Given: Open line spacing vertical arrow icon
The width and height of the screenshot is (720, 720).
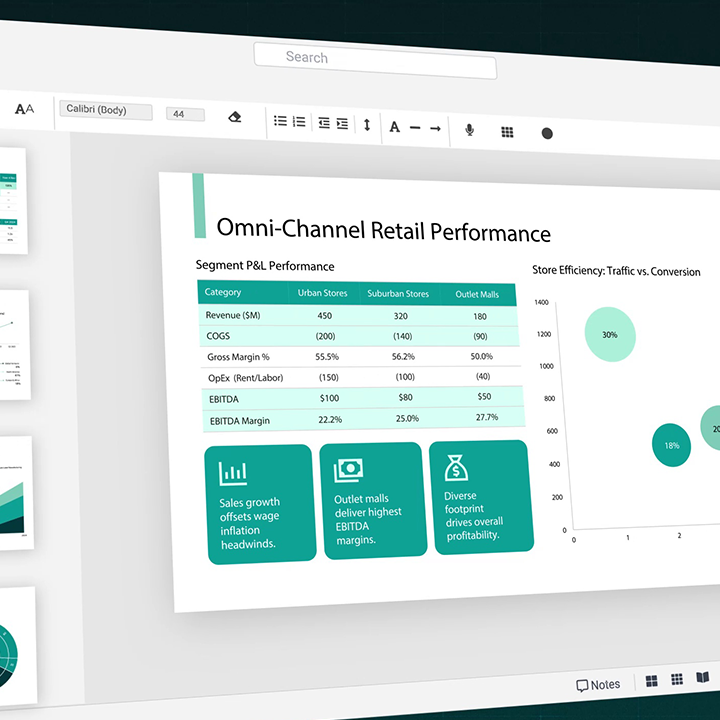Looking at the screenshot, I should [x=367, y=125].
